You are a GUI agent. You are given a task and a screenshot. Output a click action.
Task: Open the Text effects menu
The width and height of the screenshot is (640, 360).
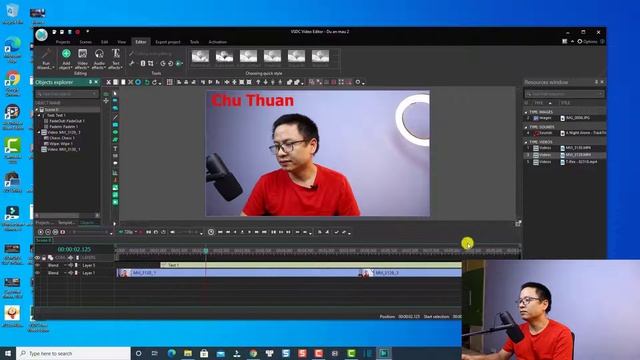[116, 59]
